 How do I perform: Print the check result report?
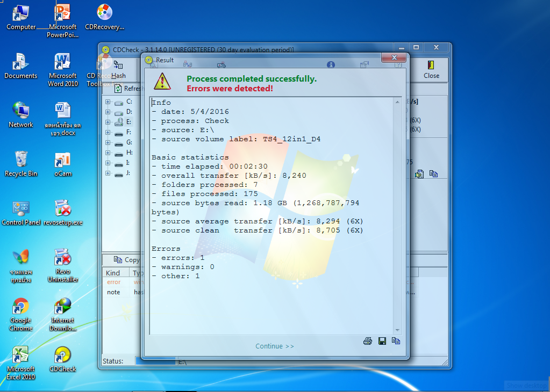pos(368,341)
